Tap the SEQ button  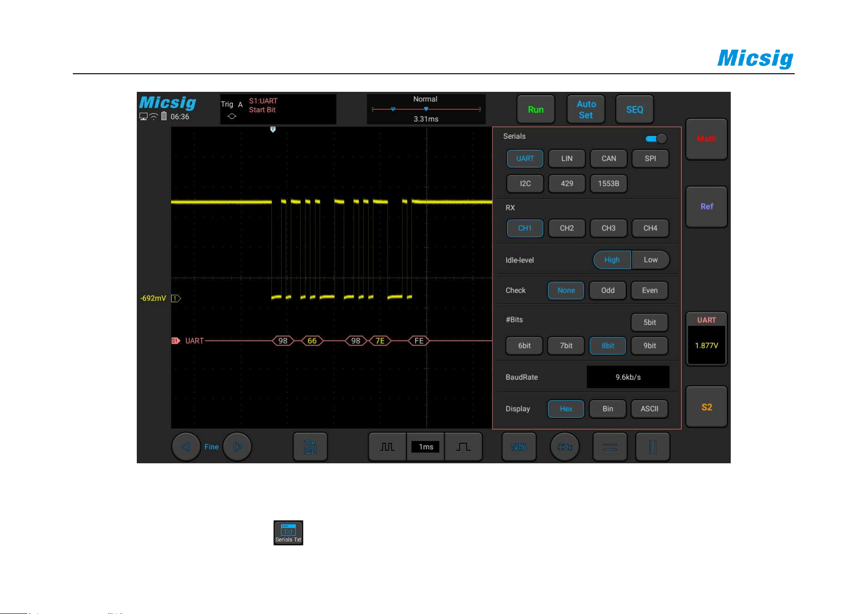coord(635,109)
